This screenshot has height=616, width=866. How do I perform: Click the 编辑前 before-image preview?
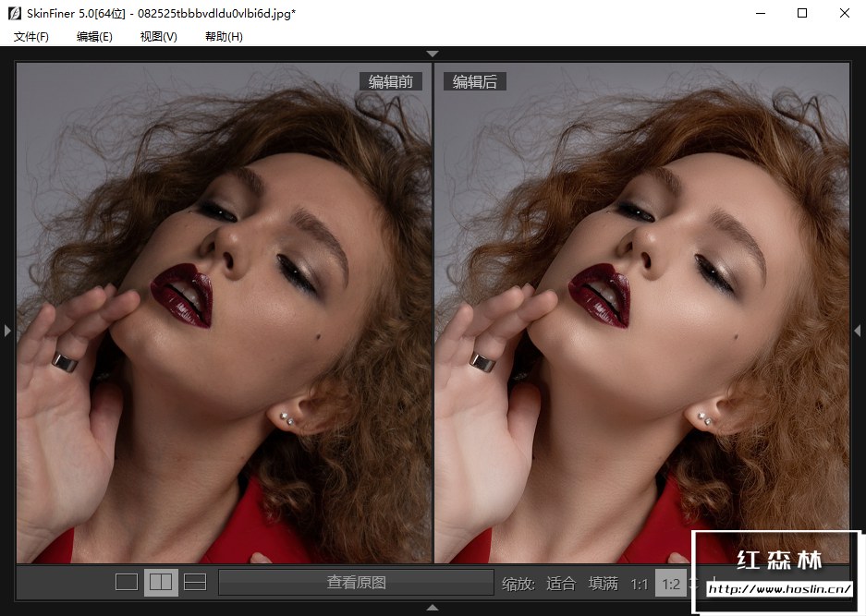click(224, 312)
